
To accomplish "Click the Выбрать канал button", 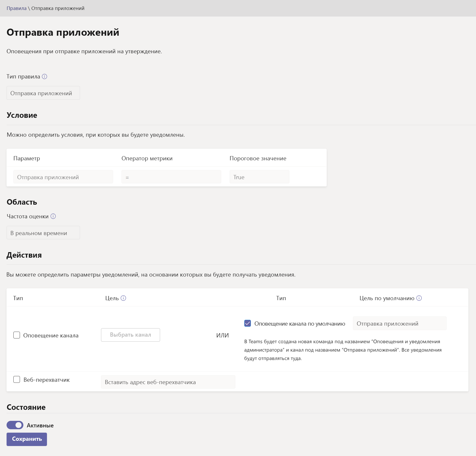I will (x=130, y=335).
